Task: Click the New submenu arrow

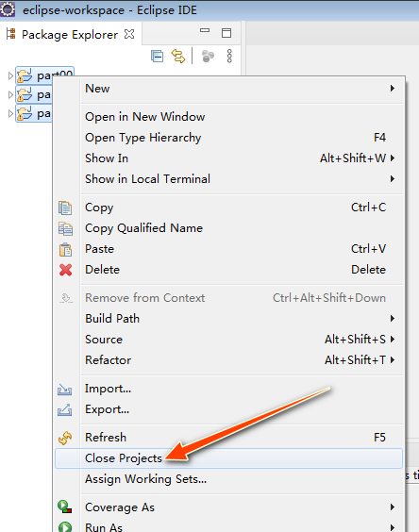Action: [x=393, y=89]
